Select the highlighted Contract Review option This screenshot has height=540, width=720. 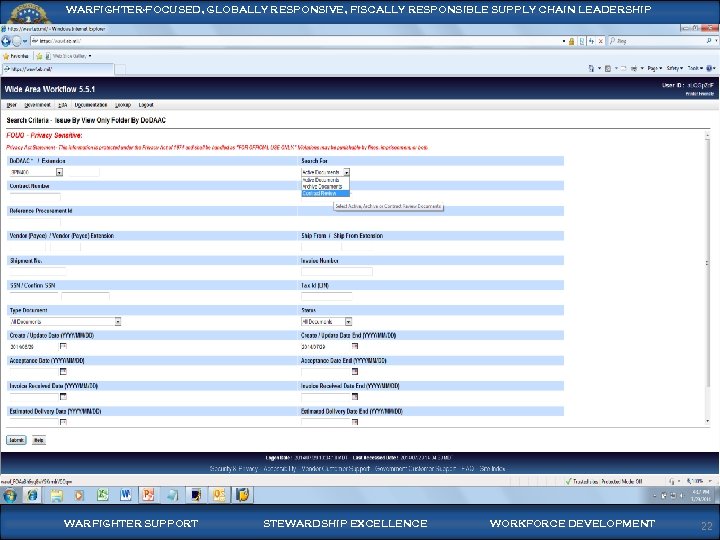click(325, 193)
